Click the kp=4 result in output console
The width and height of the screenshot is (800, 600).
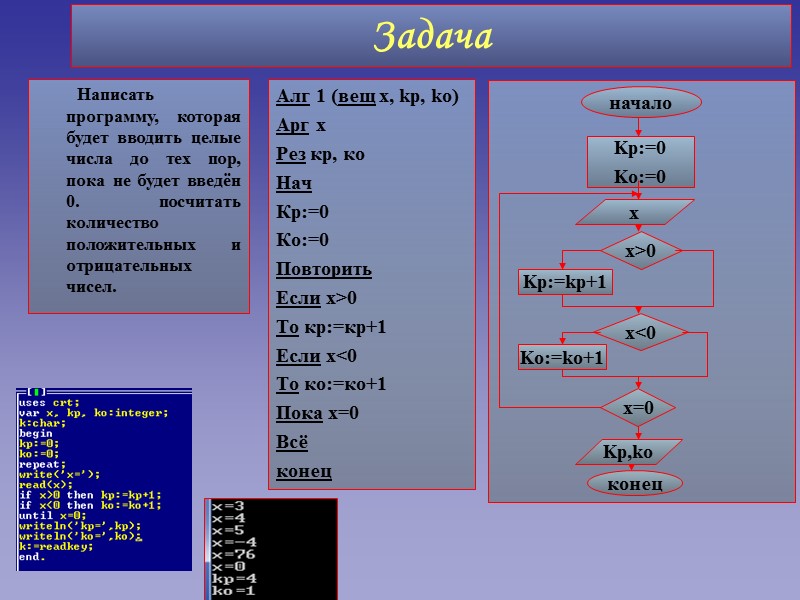click(x=232, y=578)
